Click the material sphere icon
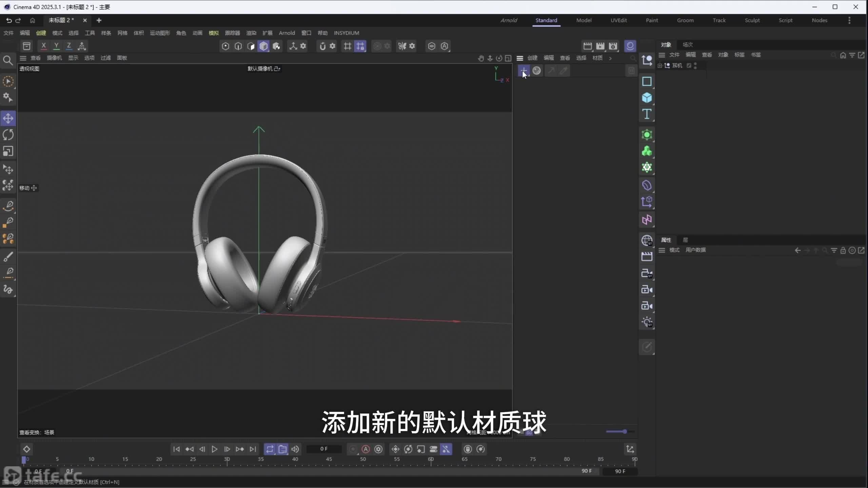The height and width of the screenshot is (488, 868). 537,70
